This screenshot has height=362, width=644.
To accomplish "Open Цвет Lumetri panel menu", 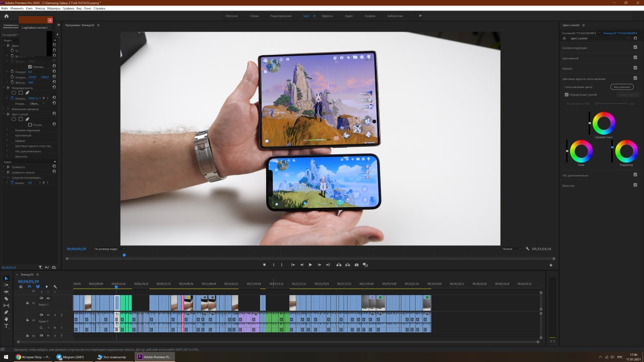I will pos(584,25).
